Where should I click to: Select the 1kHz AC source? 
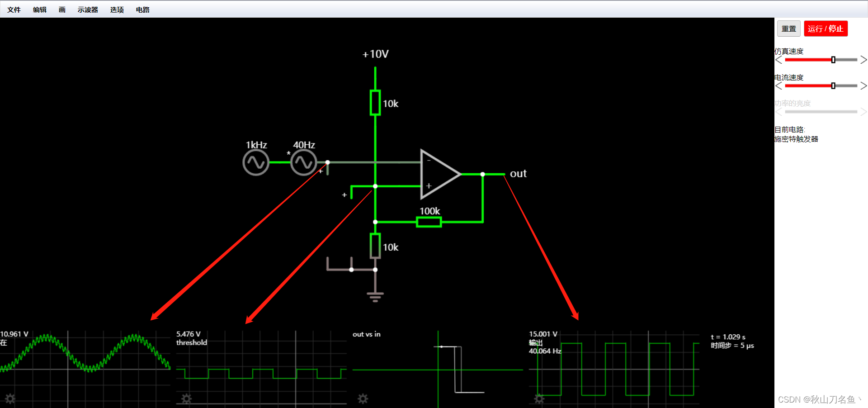[x=256, y=162]
